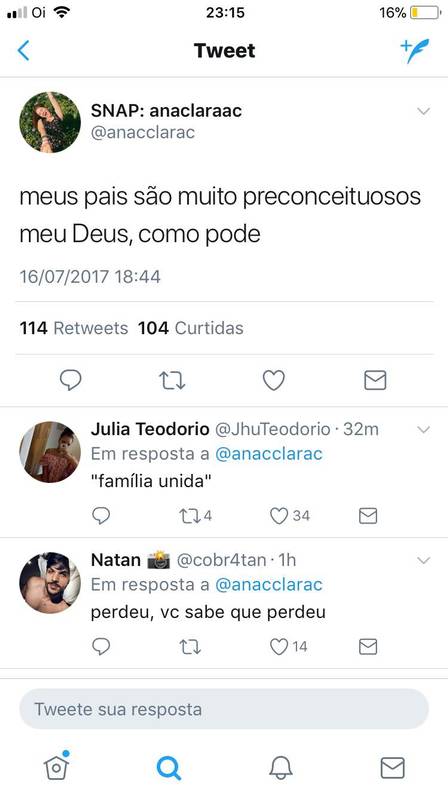The width and height of the screenshot is (448, 797).
Task: Share main tweet via direct message envelope
Action: 375,380
